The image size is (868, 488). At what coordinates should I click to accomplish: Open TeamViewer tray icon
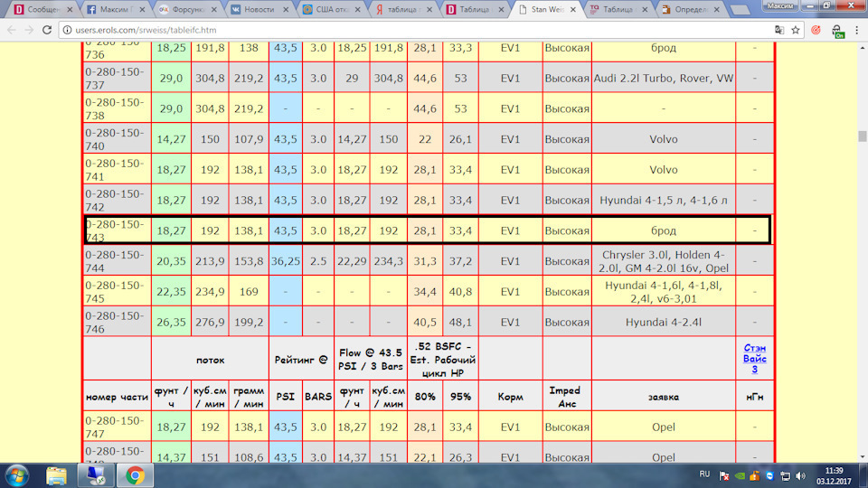pos(770,476)
